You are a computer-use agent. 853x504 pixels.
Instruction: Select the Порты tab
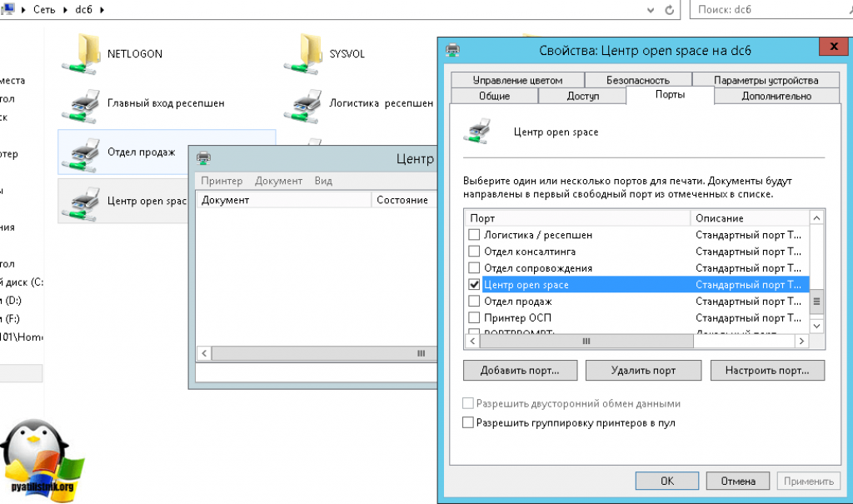[x=670, y=95]
